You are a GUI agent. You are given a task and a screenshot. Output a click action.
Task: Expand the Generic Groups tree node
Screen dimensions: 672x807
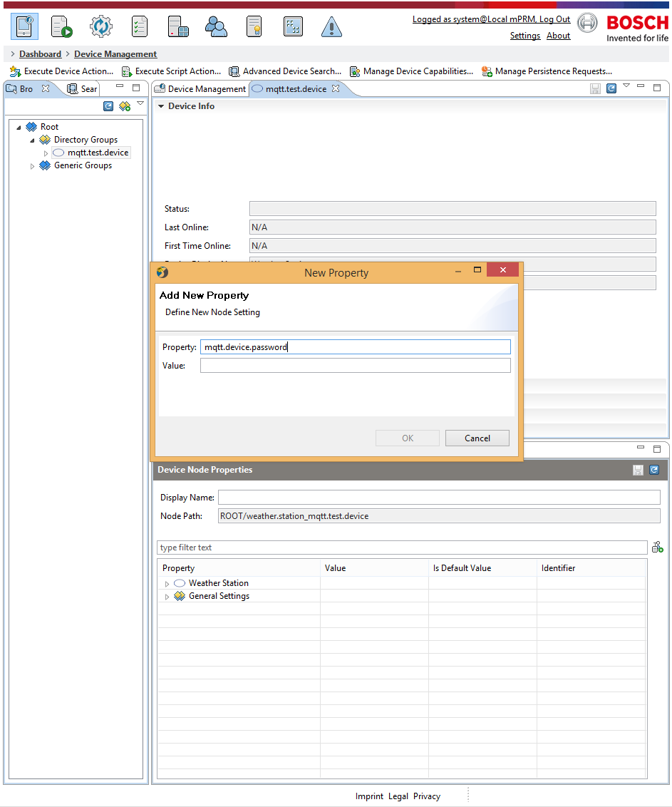(32, 165)
